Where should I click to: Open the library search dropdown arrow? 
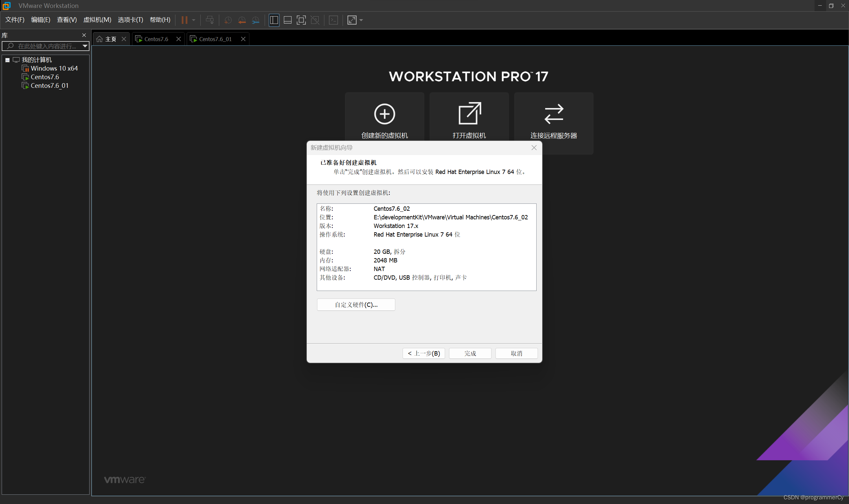(x=85, y=46)
